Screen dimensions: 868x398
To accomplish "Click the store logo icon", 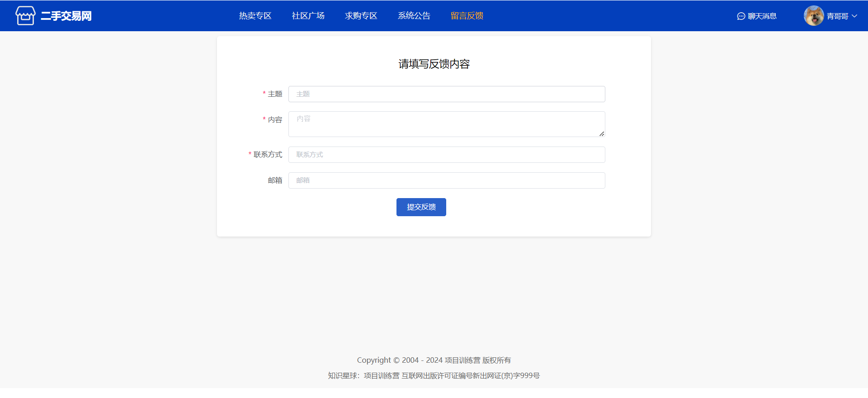I will 25,16.
